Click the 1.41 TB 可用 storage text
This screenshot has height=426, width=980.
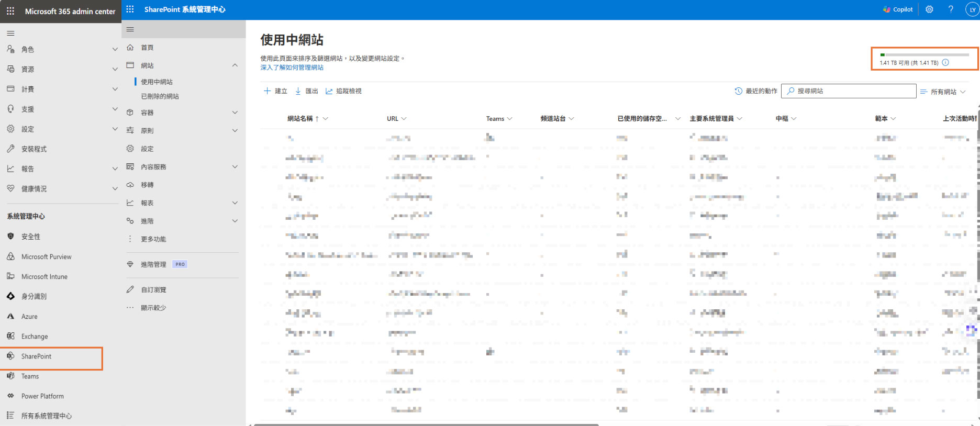click(x=909, y=63)
